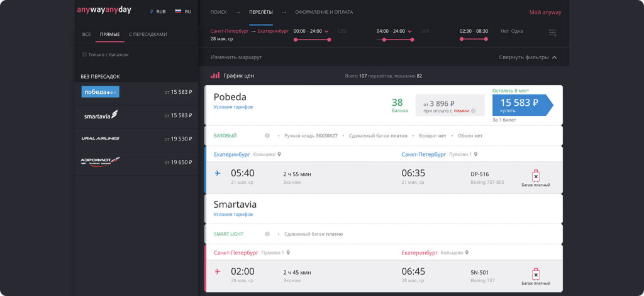Click the left handle of SVX arrival slider
The height and width of the screenshot is (296, 644).
pos(384,40)
